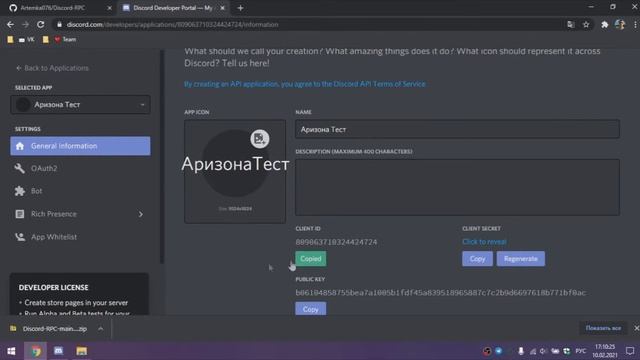Click the РУС language indicator
The image size is (640, 360).
580,351
